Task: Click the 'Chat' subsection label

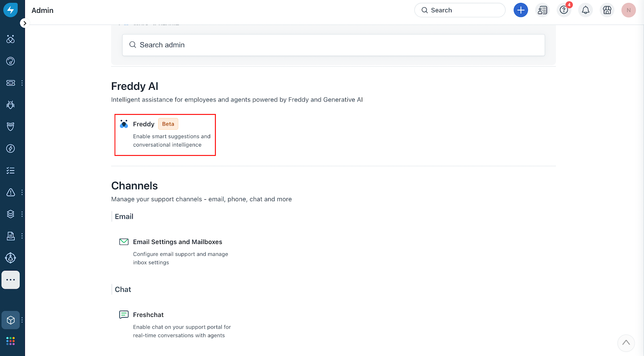Action: (123, 290)
